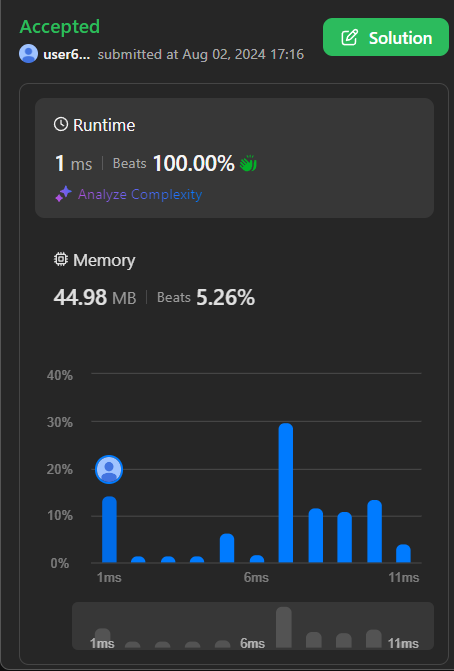Click the sparkle icon beside Analyze Complexity
Viewport: 454px width, 671px height.
coord(63,194)
